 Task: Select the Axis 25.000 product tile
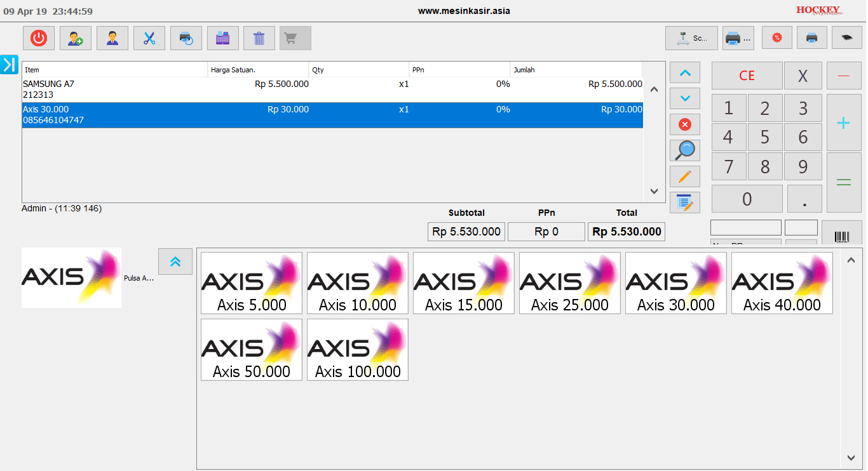(x=570, y=283)
